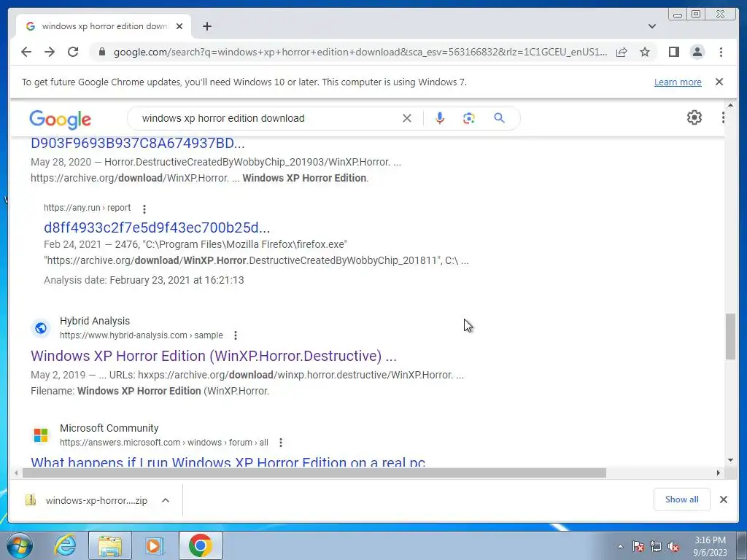Bookmark this page with the star icon
Viewport: 747px width, 560px height.
645,52
